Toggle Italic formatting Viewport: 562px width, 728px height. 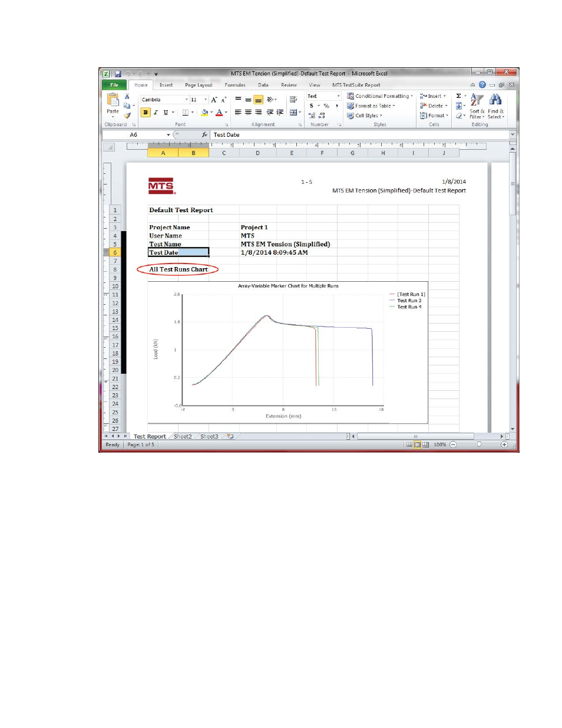(x=156, y=112)
